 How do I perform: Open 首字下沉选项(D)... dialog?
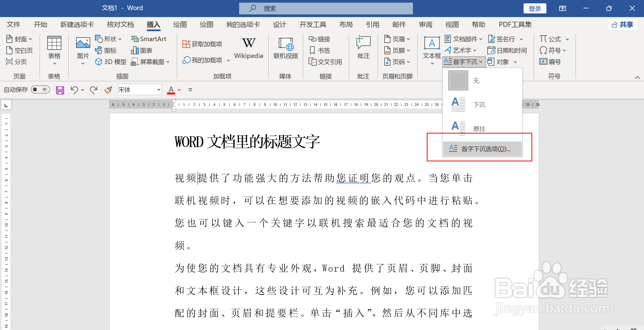pos(482,149)
